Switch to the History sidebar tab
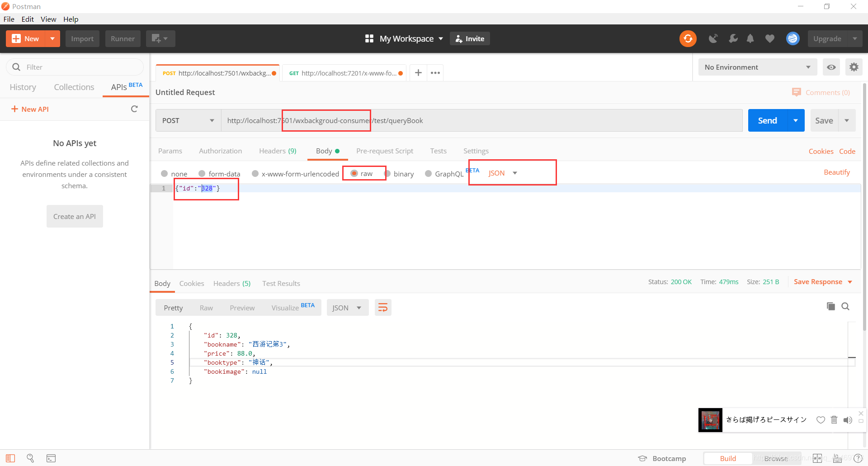Viewport: 868px width, 466px height. [23, 87]
